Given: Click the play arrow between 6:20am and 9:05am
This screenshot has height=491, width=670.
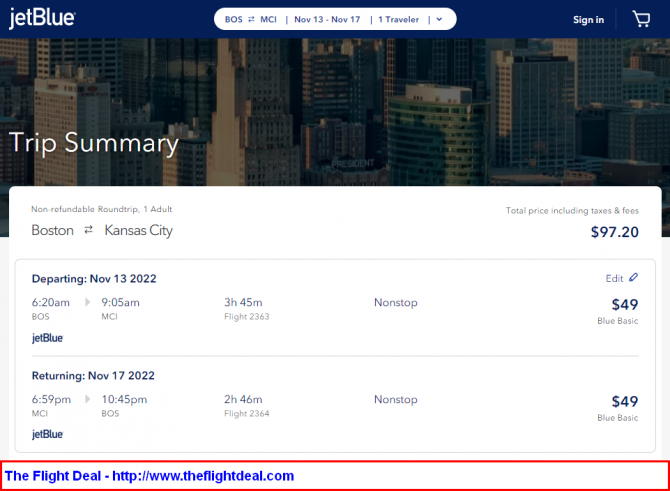Looking at the screenshot, I should click(x=88, y=302).
